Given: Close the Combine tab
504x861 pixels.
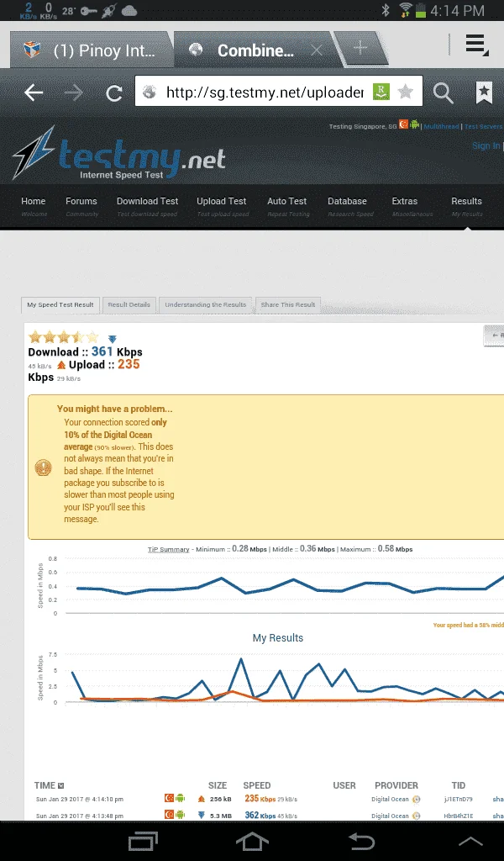Looking at the screenshot, I should pos(317,50).
